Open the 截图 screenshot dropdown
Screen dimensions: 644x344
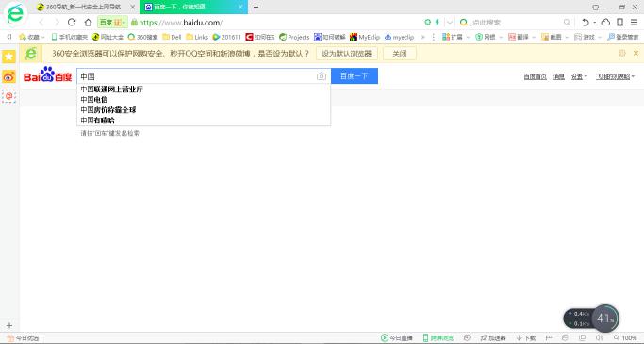click(554, 37)
